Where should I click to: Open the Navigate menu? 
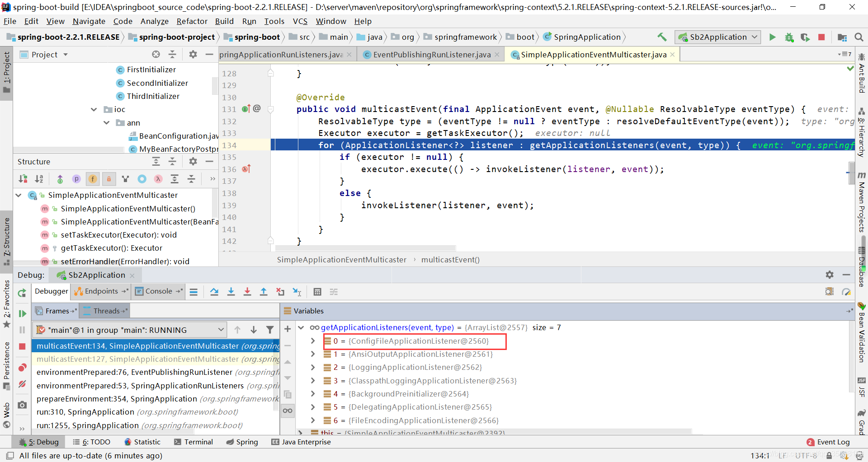(x=89, y=21)
